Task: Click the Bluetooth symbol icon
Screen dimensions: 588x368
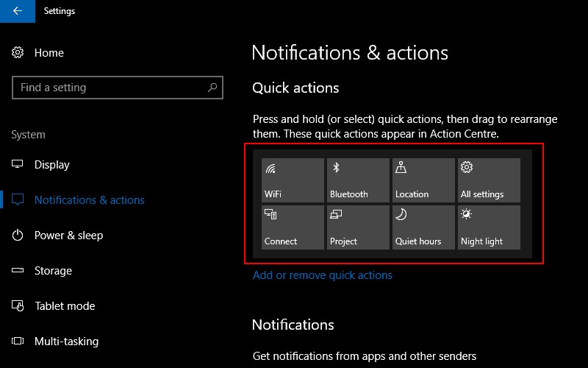Action: tap(336, 168)
